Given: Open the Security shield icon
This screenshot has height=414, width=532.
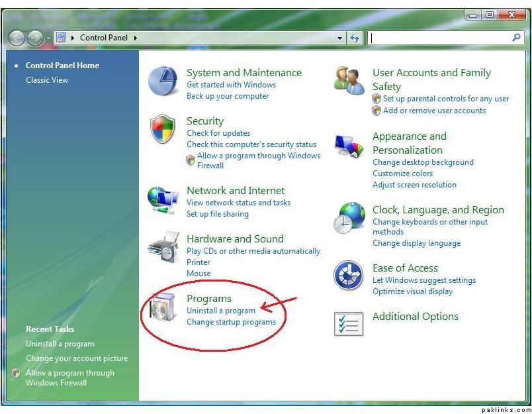Looking at the screenshot, I should click(x=163, y=129).
